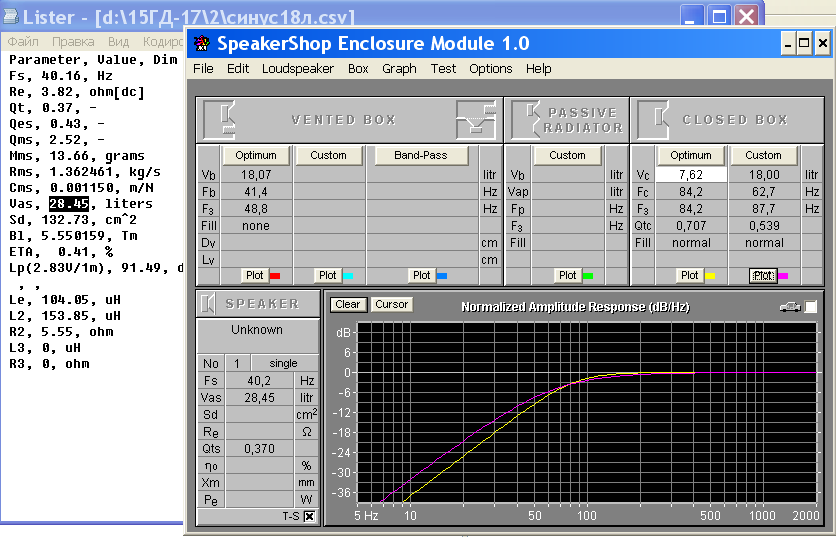Open the Файл menu in Lister window

tap(23, 42)
